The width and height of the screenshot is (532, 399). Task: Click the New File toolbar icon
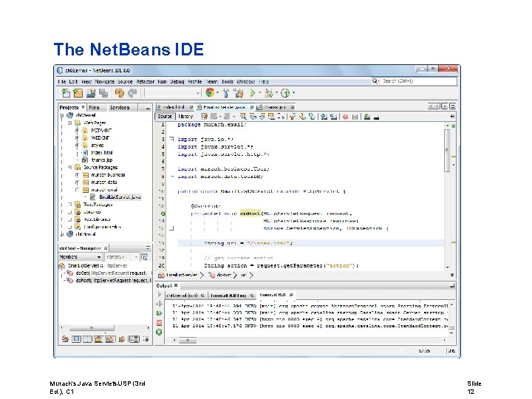[66, 92]
